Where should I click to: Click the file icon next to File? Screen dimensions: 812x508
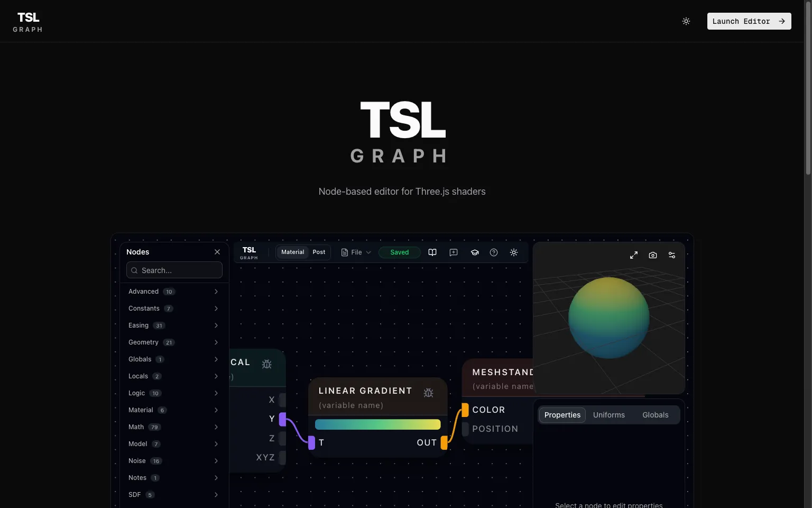pyautogui.click(x=345, y=252)
